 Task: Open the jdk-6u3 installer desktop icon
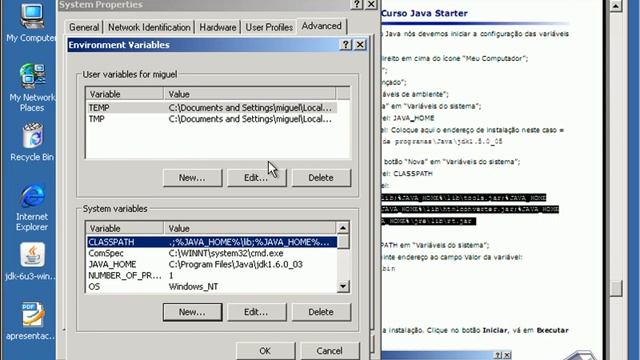tap(32, 261)
